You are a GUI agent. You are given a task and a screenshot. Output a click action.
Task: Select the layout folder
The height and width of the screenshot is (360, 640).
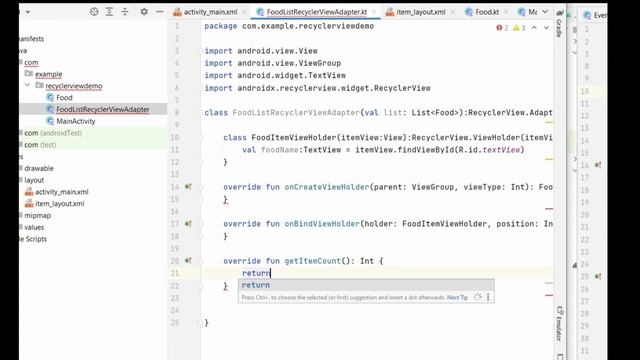34,180
